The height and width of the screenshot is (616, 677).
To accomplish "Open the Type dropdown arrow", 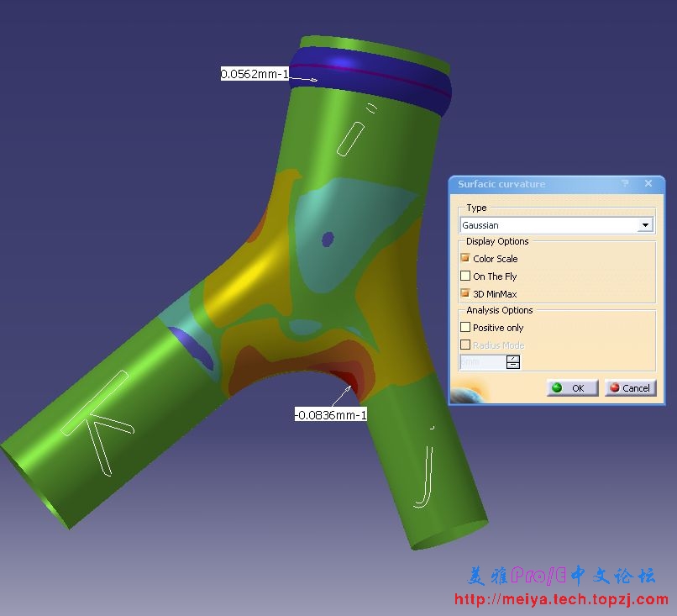I will coord(645,225).
